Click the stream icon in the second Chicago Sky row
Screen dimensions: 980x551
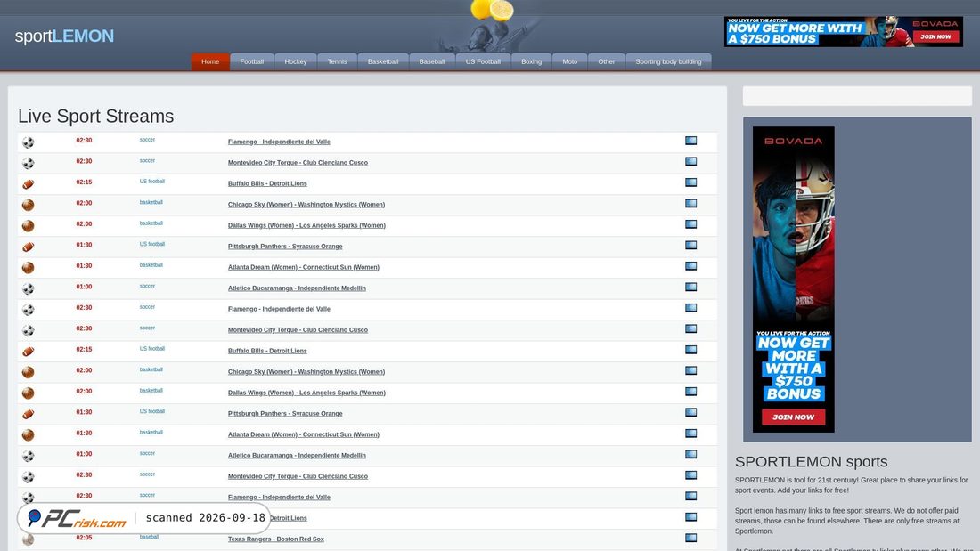(x=690, y=370)
